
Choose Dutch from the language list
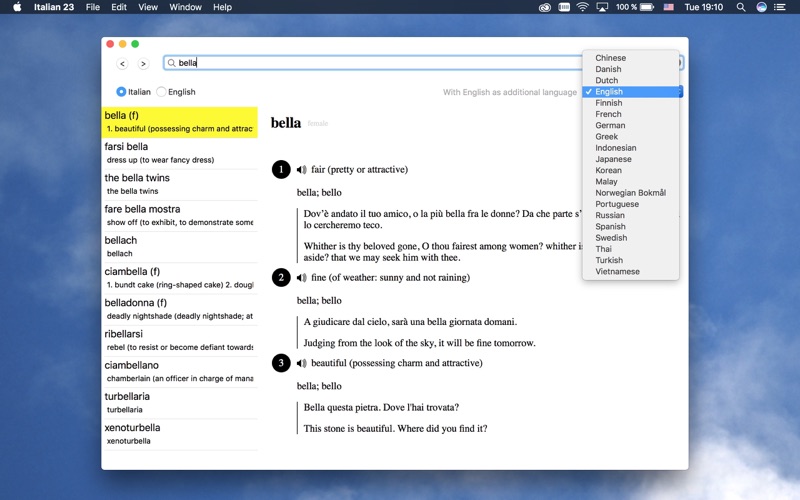[x=631, y=80]
